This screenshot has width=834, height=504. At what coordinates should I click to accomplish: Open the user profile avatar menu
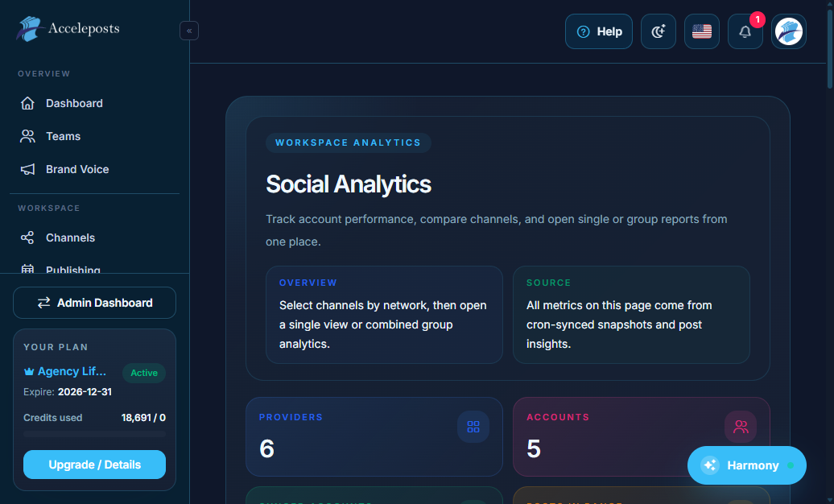789,31
